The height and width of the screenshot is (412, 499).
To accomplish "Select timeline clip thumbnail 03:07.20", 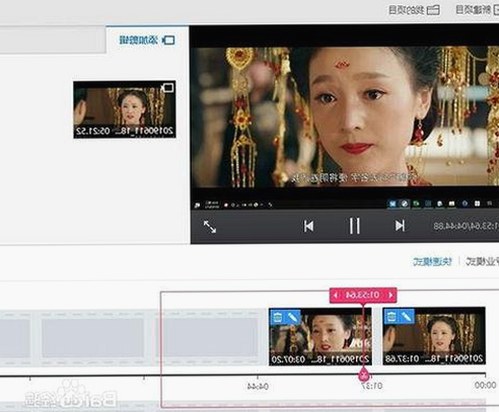I will [320, 336].
